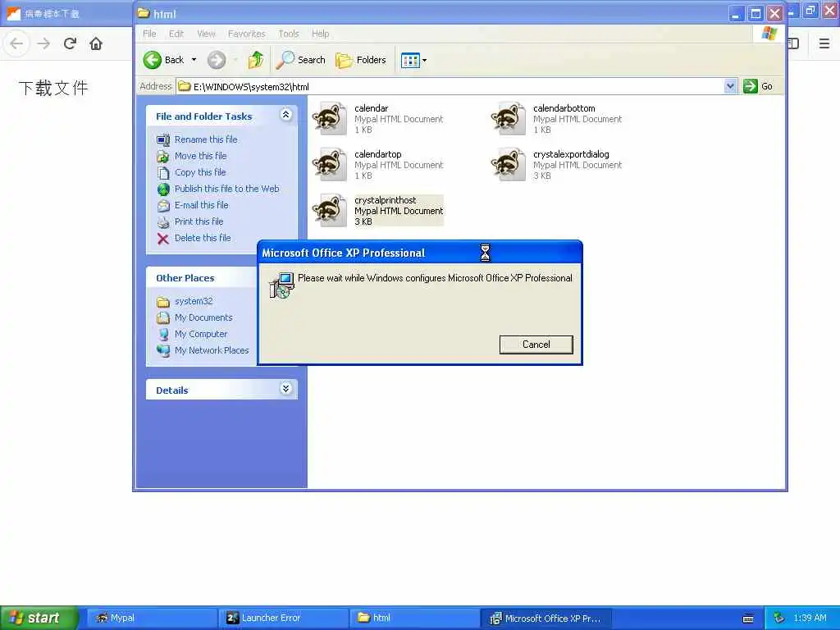This screenshot has width=840, height=630.
Task: Click the Forward arrow in Explorer toolbar
Action: (217, 60)
